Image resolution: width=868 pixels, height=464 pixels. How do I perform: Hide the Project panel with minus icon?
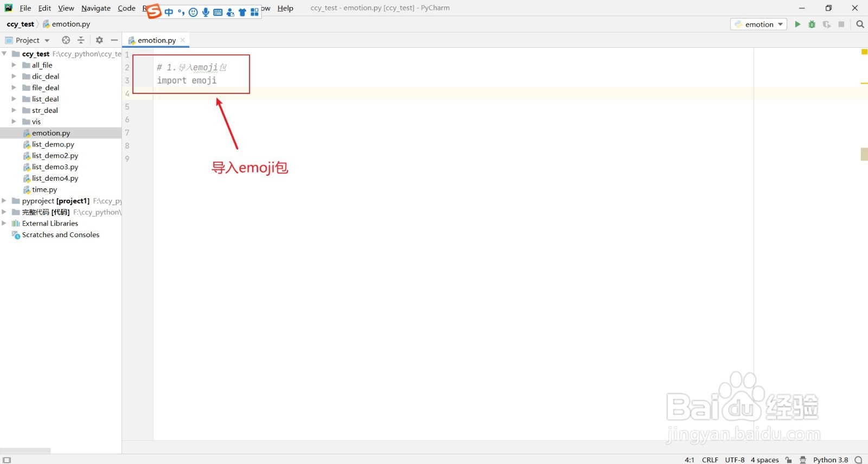[114, 40]
